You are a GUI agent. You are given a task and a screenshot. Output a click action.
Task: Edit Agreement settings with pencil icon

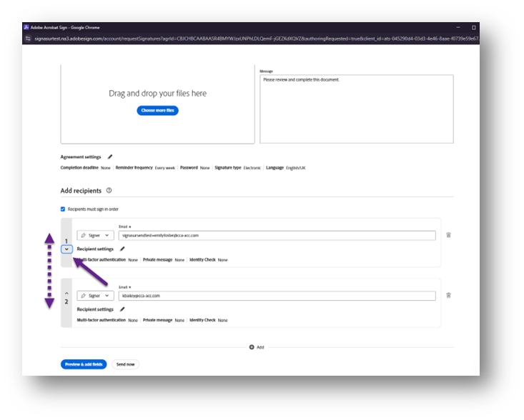[x=110, y=156]
